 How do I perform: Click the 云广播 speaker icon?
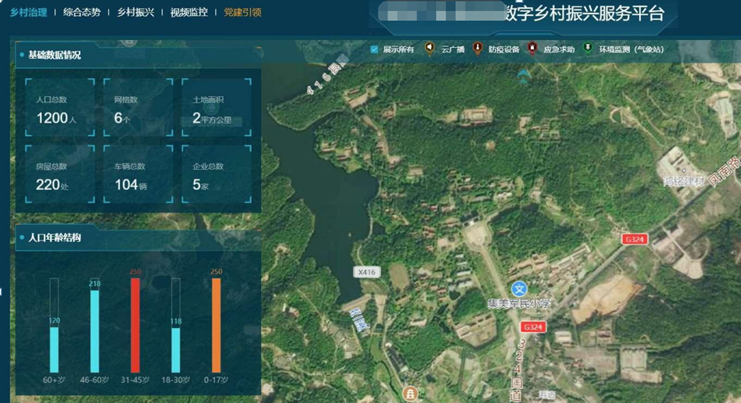429,48
